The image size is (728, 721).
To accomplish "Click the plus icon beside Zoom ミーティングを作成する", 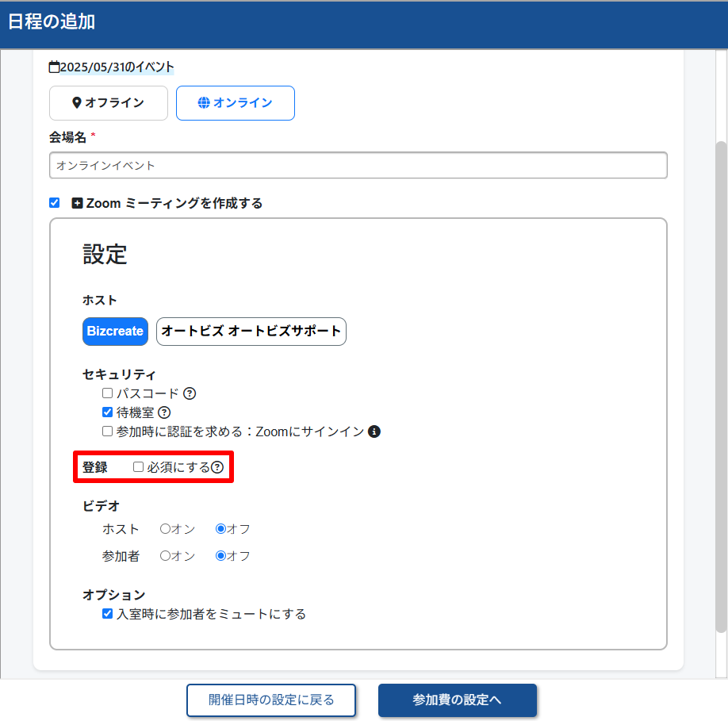I will pyautogui.click(x=77, y=203).
